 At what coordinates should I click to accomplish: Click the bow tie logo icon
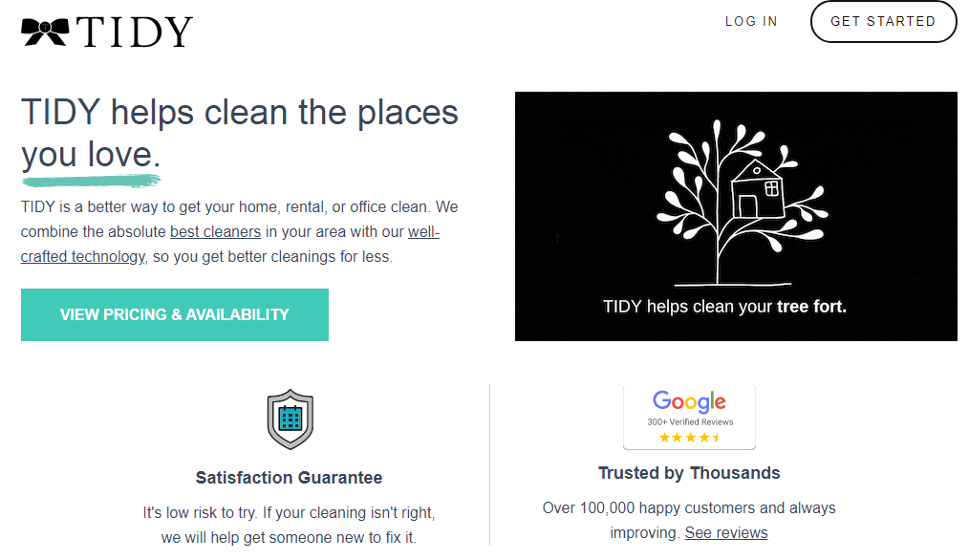[x=45, y=32]
